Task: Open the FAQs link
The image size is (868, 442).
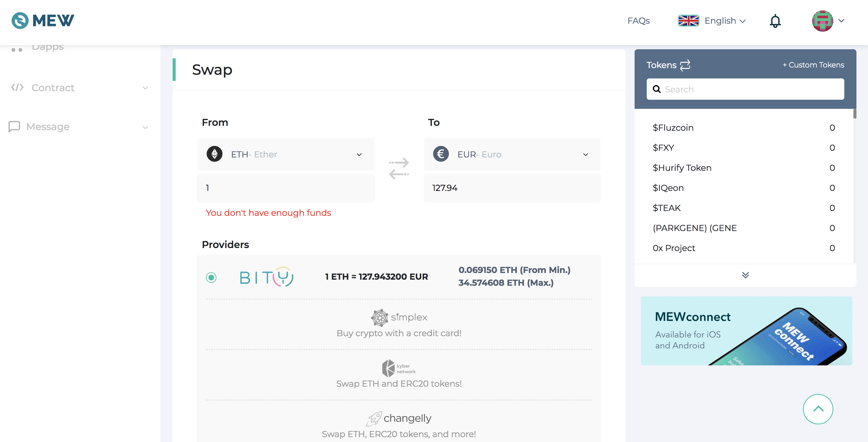Action: (x=639, y=21)
